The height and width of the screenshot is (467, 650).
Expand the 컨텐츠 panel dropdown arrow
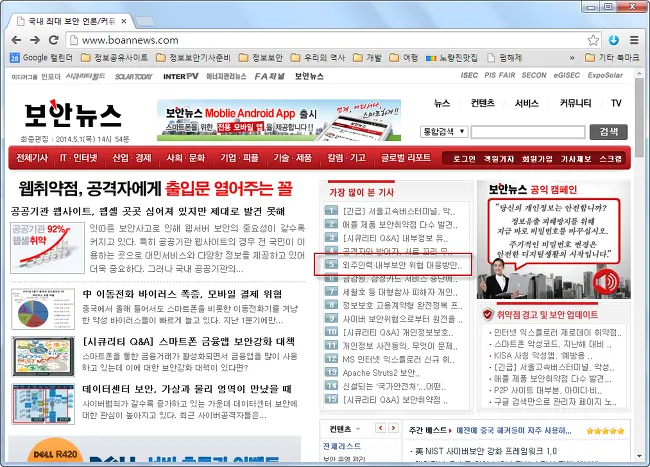(358, 429)
